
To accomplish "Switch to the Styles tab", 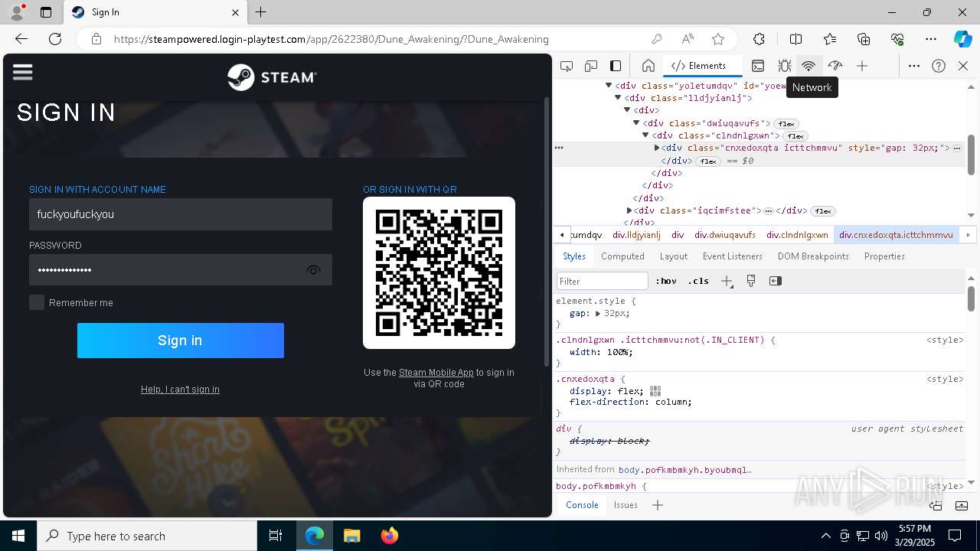I will tap(574, 256).
